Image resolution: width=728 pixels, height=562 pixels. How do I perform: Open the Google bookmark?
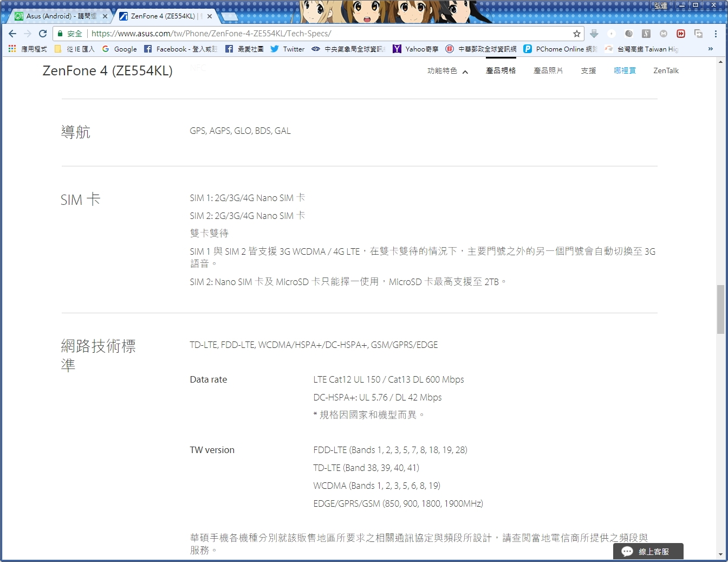(120, 49)
